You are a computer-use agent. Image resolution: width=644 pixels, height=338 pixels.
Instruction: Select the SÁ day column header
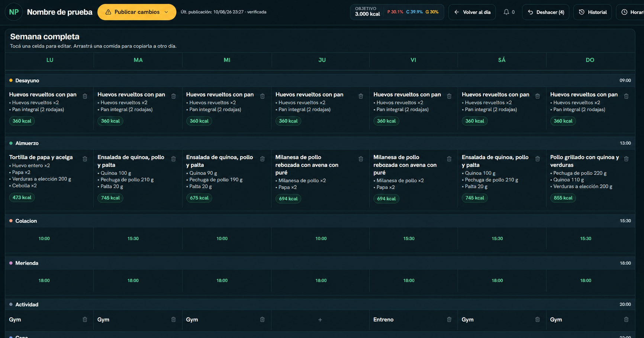pos(502,60)
